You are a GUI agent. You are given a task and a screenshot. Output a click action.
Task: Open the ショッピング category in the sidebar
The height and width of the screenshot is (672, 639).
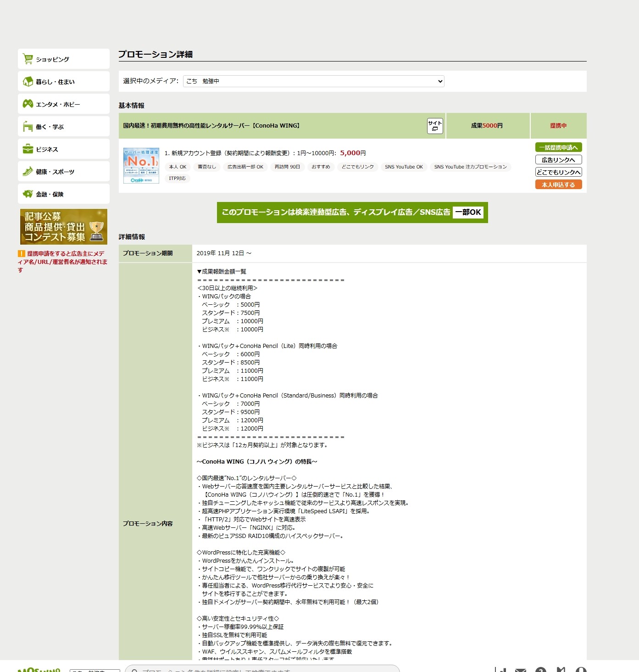click(x=64, y=59)
